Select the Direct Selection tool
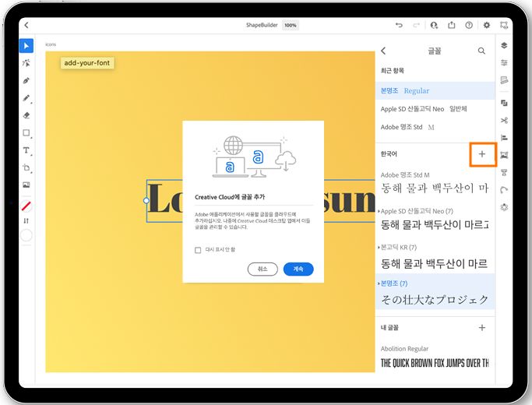 tap(26, 63)
